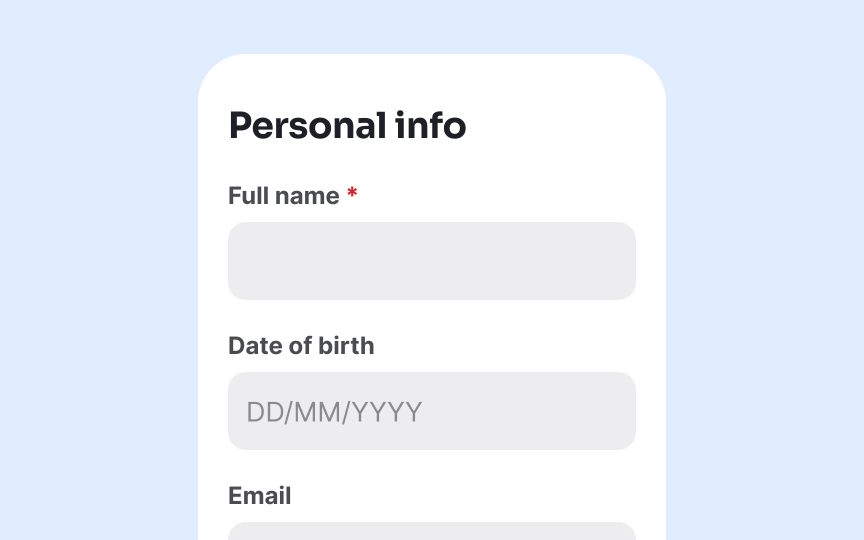Viewport: 864px width, 540px height.
Task: Click the "Full name" field label
Action: tap(283, 196)
